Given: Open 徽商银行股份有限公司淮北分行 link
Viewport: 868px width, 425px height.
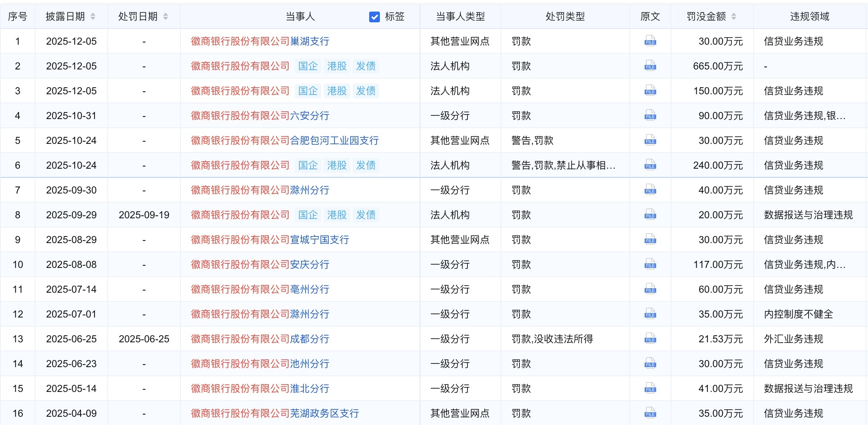Looking at the screenshot, I should pos(260,389).
